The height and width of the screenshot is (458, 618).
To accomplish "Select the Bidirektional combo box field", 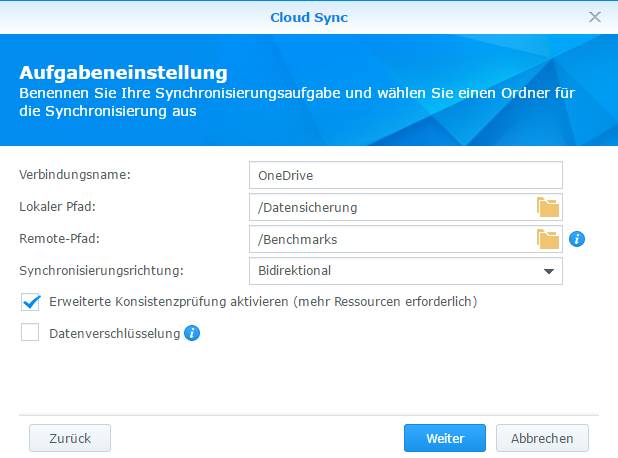I will [406, 271].
